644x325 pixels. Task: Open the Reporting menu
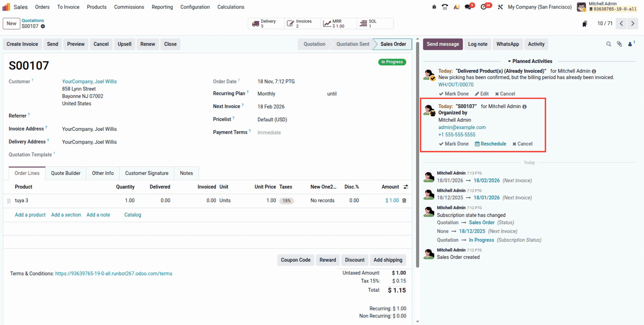[162, 7]
